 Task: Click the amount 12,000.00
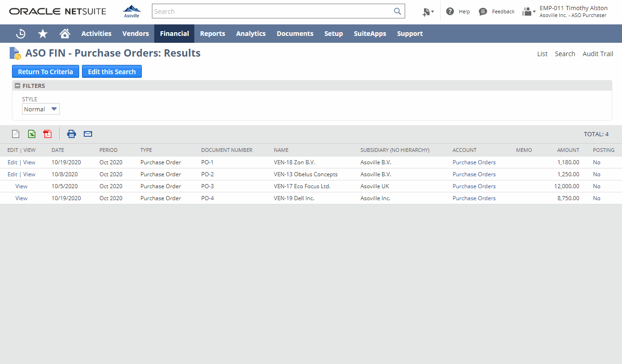click(x=567, y=186)
